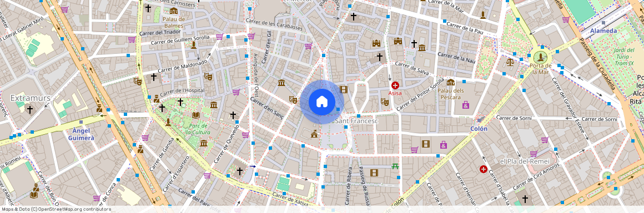Click the Àngel Guimerà station label
644x213 pixels.
pyautogui.click(x=80, y=134)
